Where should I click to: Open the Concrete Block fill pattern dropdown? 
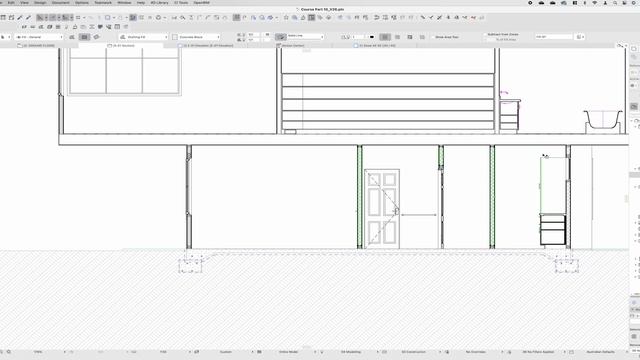click(196, 37)
